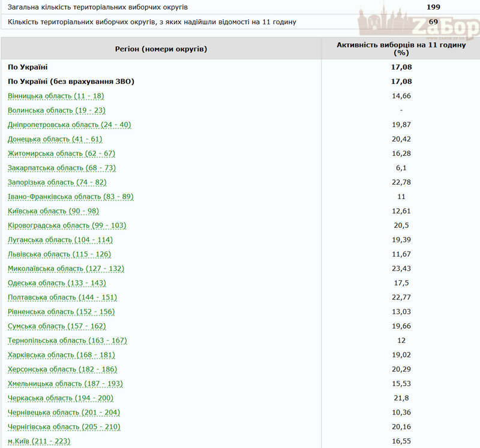Screen dimensions: 480x448
Task: Open the Вінницька область (11 - 18) link
Action: click(x=56, y=96)
